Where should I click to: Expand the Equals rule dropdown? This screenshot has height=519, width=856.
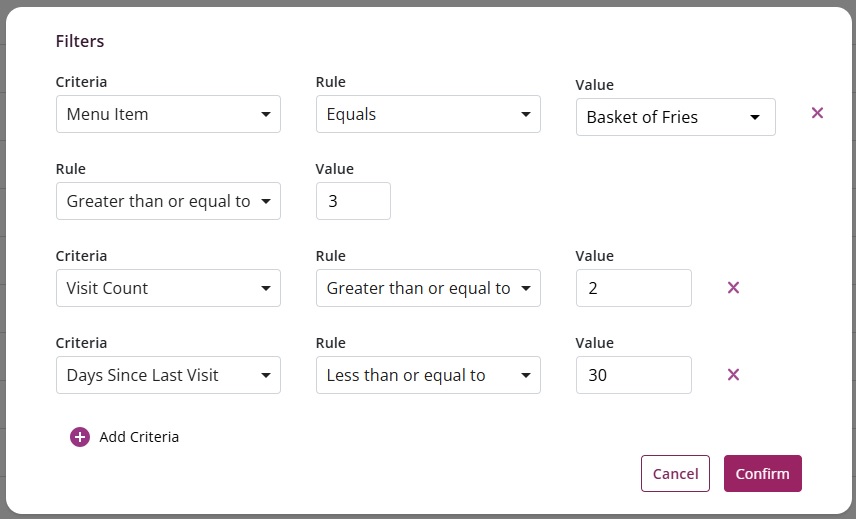[x=428, y=114]
